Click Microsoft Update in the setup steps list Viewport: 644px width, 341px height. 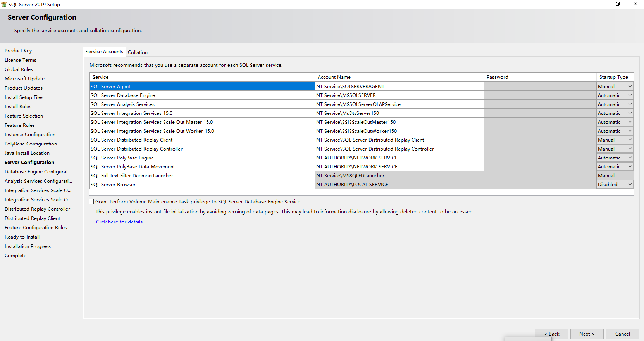[x=24, y=79]
